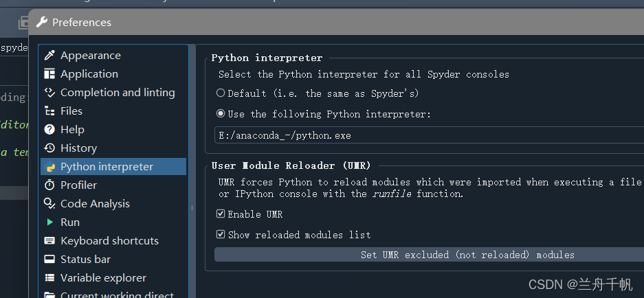Click the Application layout icon

(x=49, y=74)
